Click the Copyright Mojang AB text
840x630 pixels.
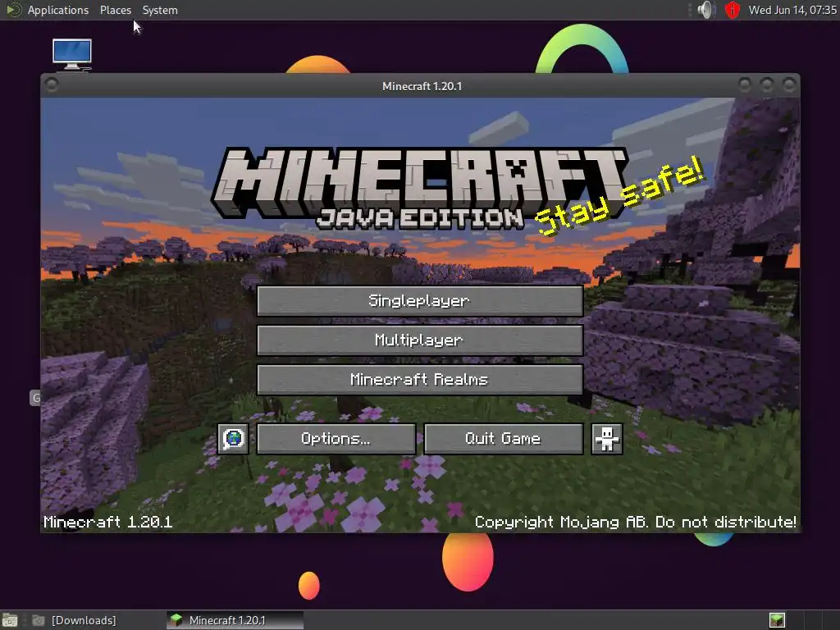[x=636, y=522]
